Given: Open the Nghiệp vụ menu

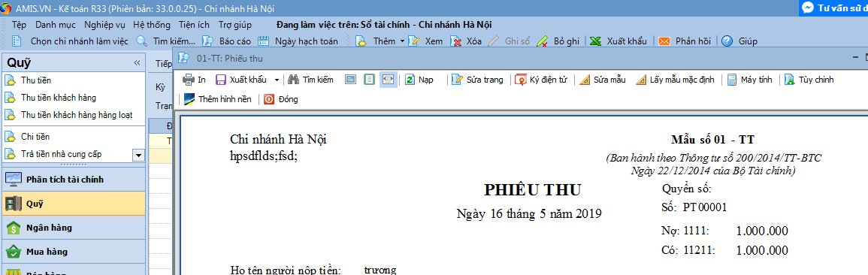Looking at the screenshot, I should pos(104,25).
